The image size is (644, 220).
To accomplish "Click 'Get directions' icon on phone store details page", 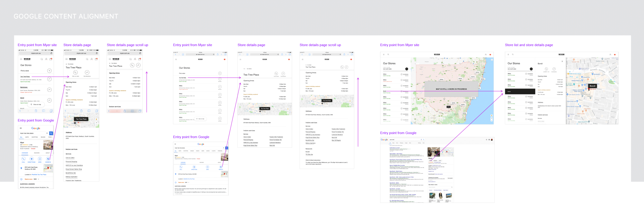I will coord(87,72).
